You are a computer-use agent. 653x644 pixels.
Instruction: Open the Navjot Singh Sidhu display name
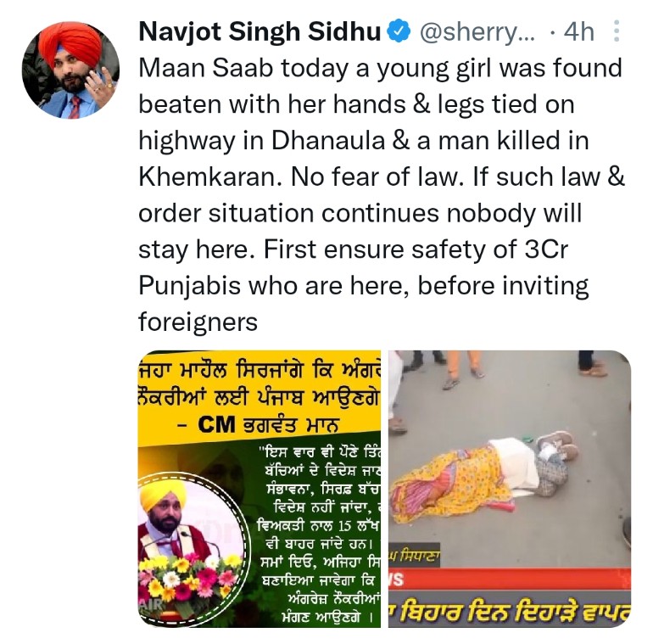coord(260,31)
